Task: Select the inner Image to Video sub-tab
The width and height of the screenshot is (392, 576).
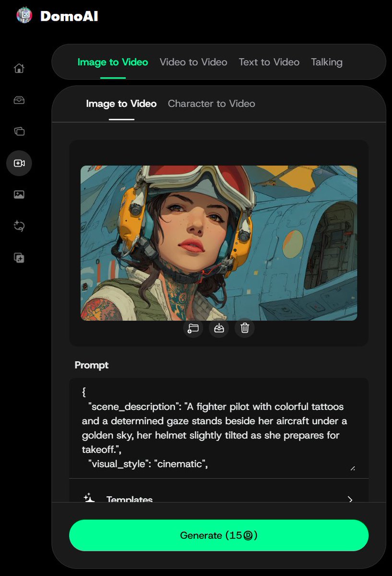Action: point(121,104)
